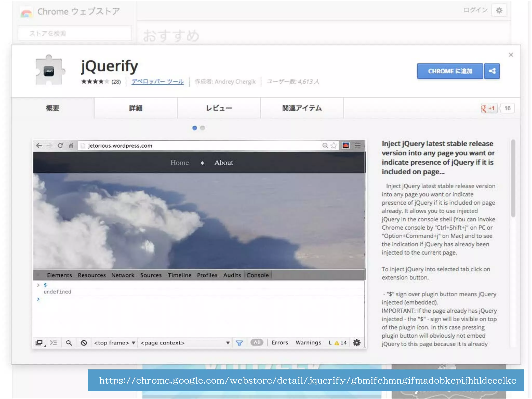Image resolution: width=532 pixels, height=399 pixels.
Task: Click the bookmark star in the address bar
Action: point(334,145)
